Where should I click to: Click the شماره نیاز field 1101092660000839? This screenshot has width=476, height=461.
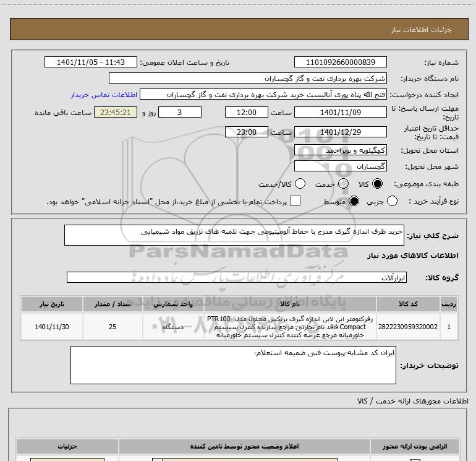tap(340, 62)
